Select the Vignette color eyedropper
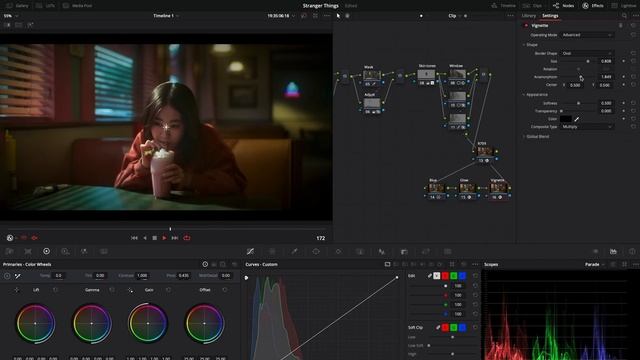The height and width of the screenshot is (360, 640). tap(577, 119)
